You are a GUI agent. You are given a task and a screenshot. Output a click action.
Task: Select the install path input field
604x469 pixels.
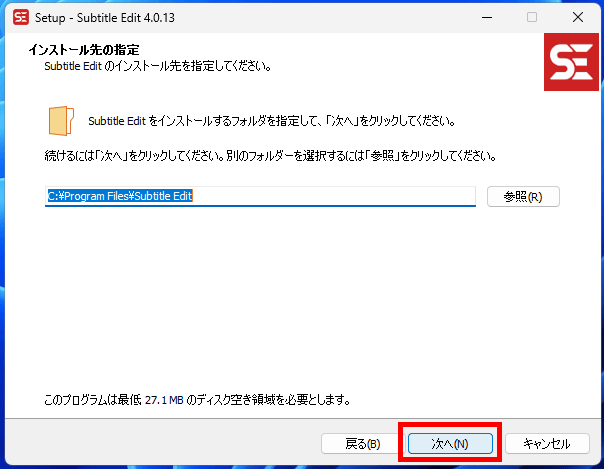(260, 196)
